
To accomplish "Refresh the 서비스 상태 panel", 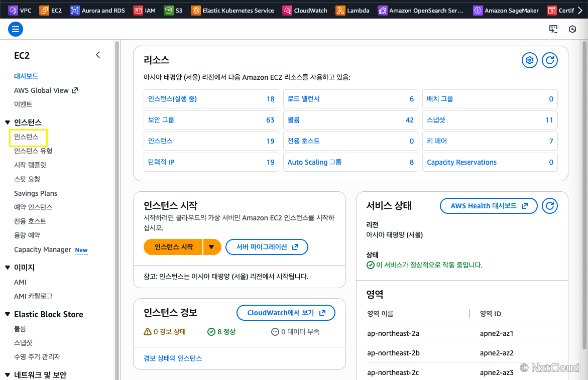I will [x=550, y=206].
